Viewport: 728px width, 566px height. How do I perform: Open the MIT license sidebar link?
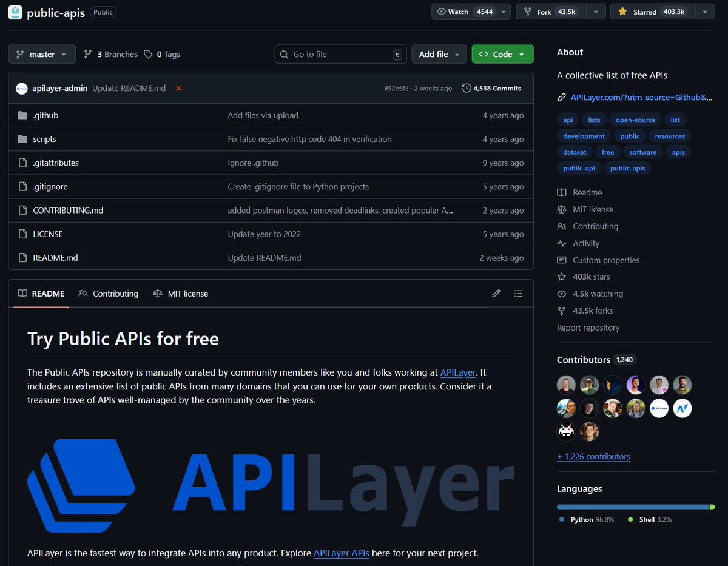585,209
